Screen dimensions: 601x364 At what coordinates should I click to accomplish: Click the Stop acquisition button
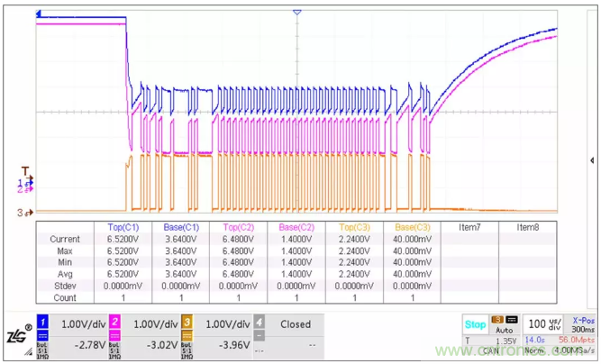[x=475, y=324]
